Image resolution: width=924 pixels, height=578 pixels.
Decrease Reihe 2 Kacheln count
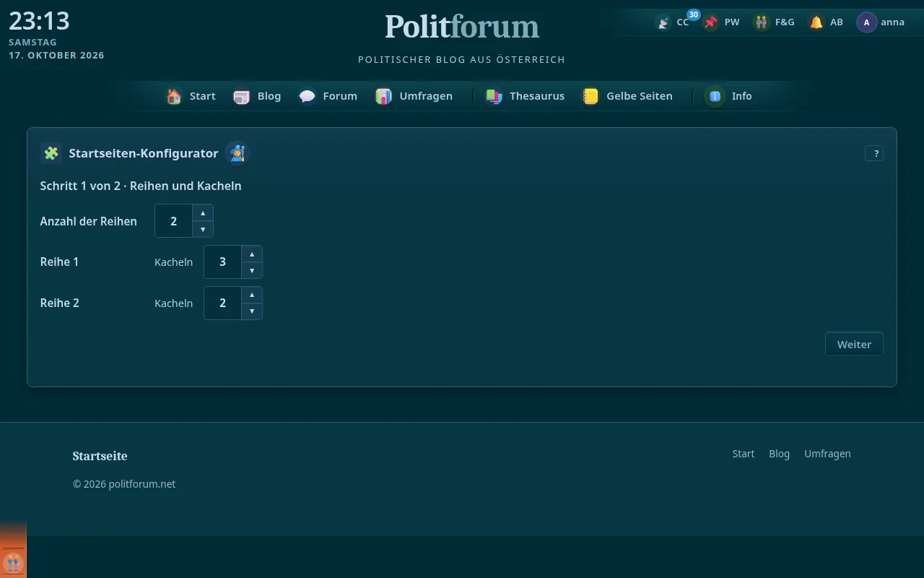click(252, 311)
